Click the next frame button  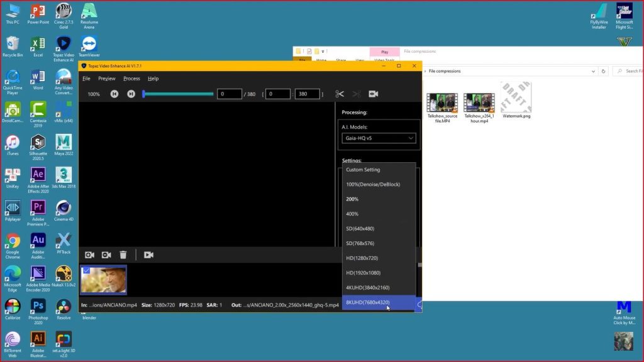(x=131, y=94)
